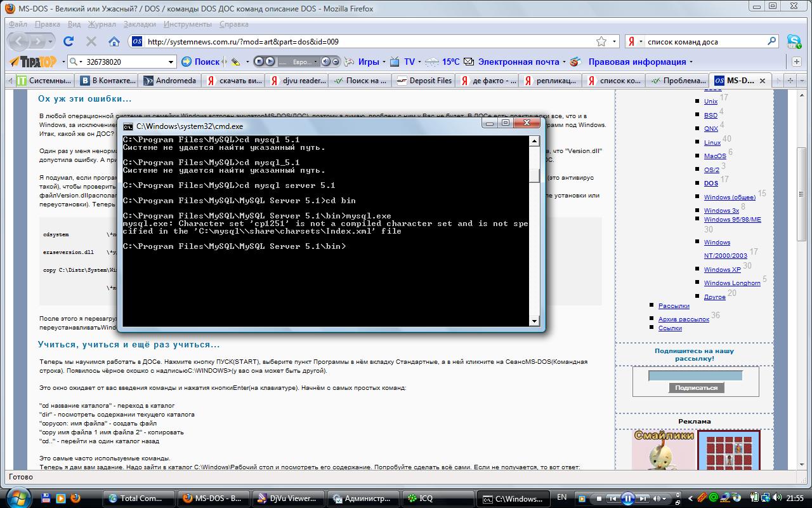Adjust volume with the toolbar radio speaker icon
This screenshot has width=812, height=508.
tap(325, 62)
